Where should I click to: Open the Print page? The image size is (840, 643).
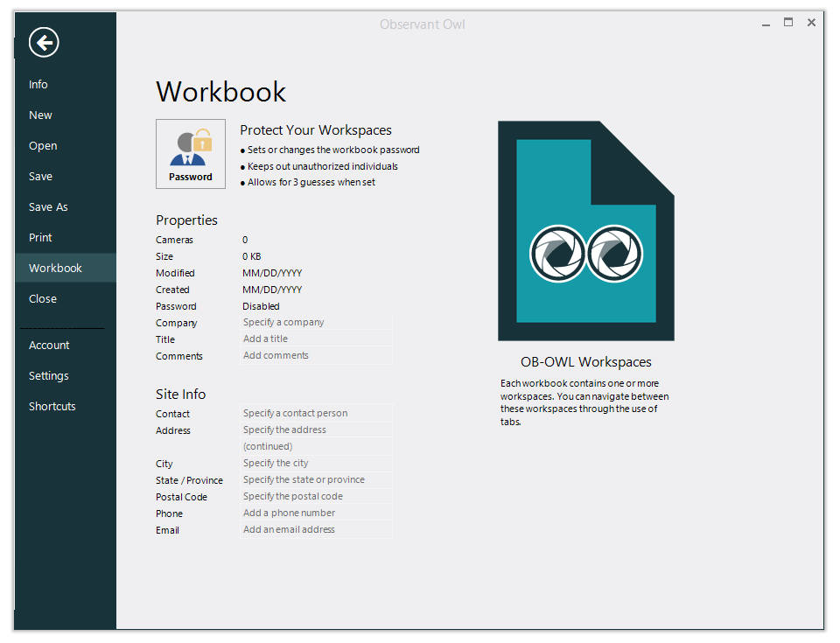[40, 237]
